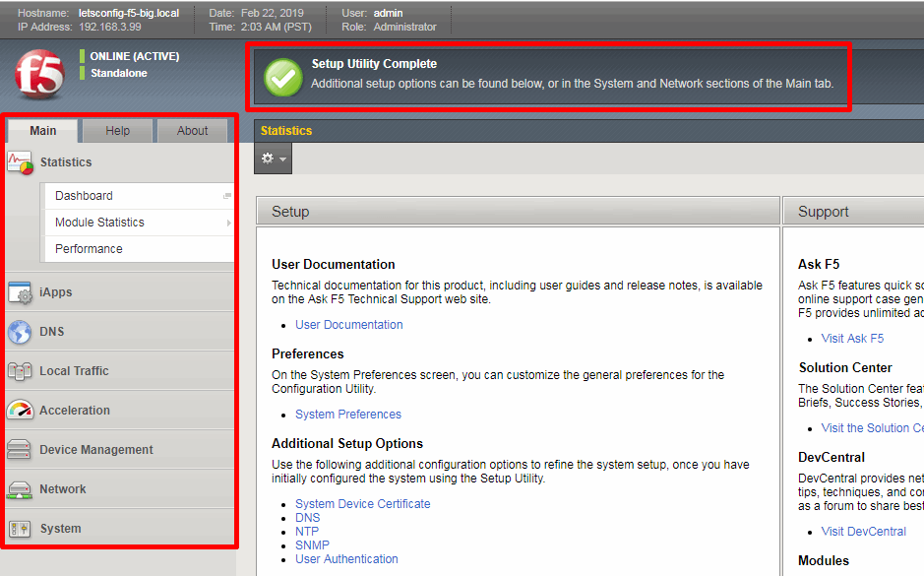Open the Local Traffic icon
Screen dimensions: 924x576
click(x=20, y=371)
